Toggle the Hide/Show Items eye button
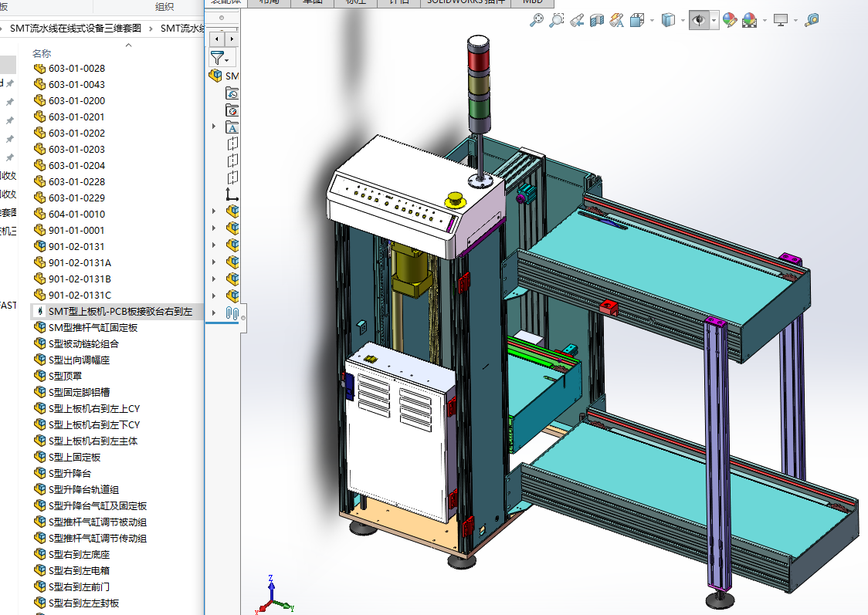 click(x=698, y=21)
